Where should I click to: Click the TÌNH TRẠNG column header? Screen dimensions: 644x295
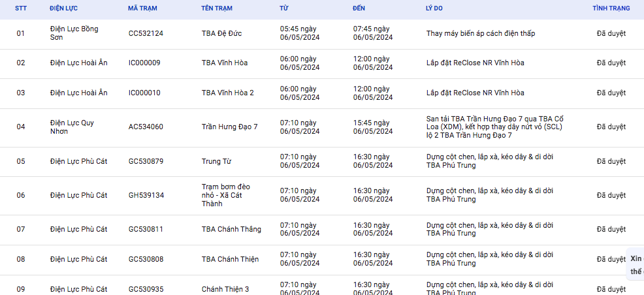(x=611, y=8)
